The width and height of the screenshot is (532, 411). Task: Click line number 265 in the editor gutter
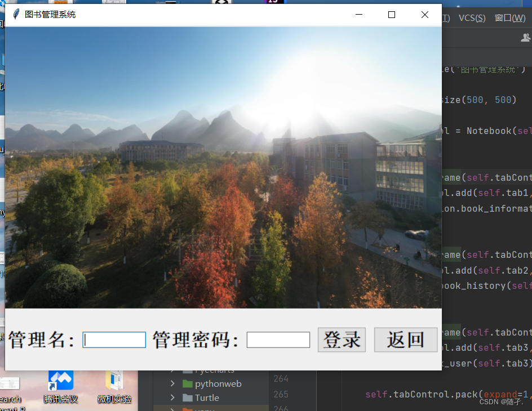click(x=281, y=394)
